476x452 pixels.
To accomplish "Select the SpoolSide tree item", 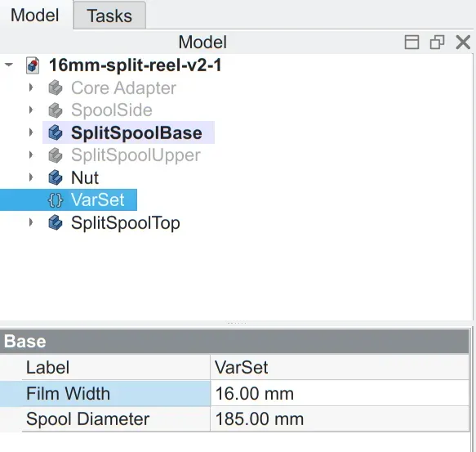I will (111, 110).
